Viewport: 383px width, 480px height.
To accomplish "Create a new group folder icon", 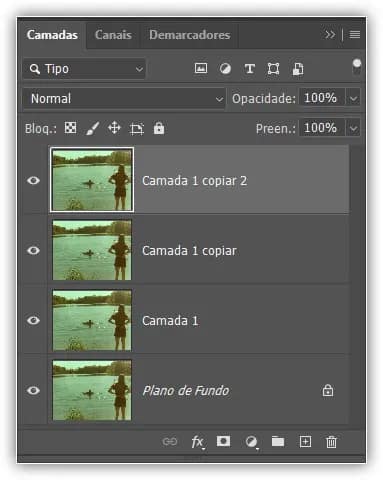I will (278, 442).
